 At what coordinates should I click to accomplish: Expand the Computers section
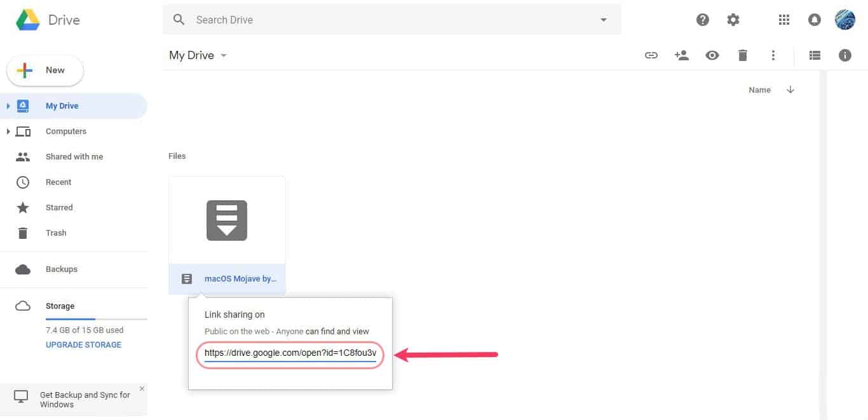click(x=8, y=131)
